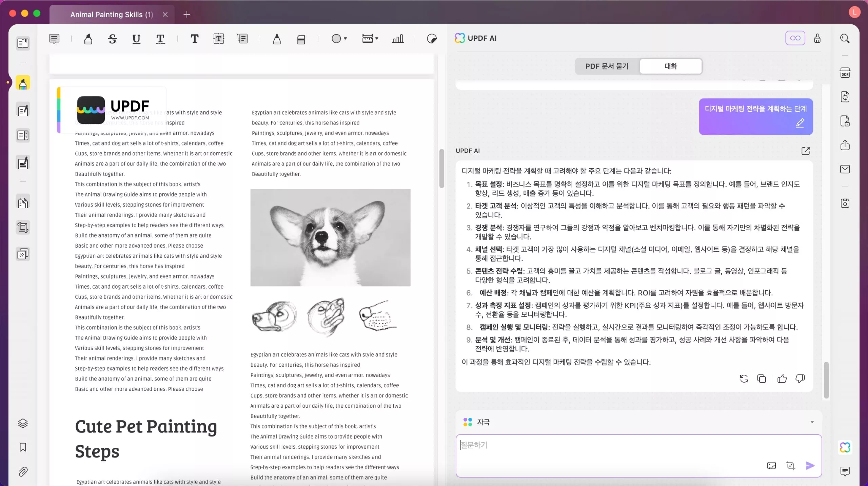Select the Comment highlighter mode in sidebar

click(23, 83)
